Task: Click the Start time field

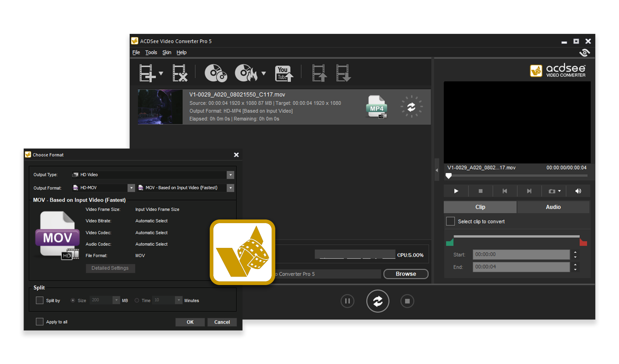Action: tap(521, 254)
